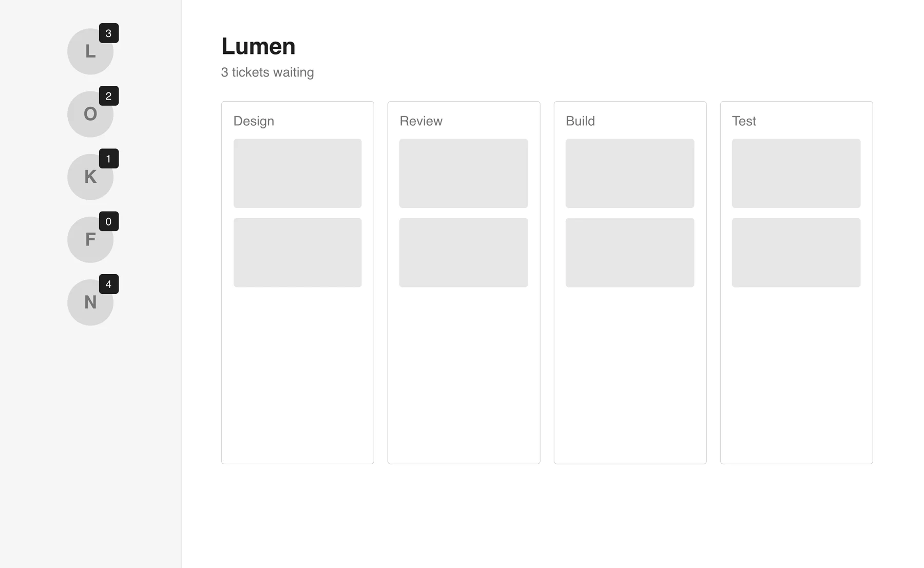
Task: Click the badge showing 0 on F
Action: (x=109, y=221)
